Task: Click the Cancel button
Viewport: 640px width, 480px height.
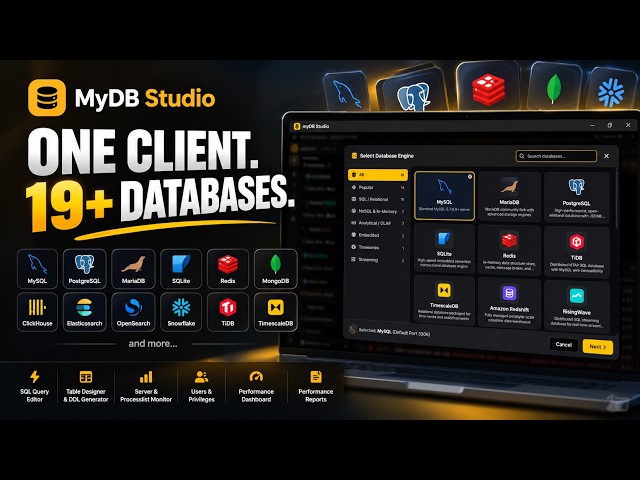Action: tap(564, 344)
